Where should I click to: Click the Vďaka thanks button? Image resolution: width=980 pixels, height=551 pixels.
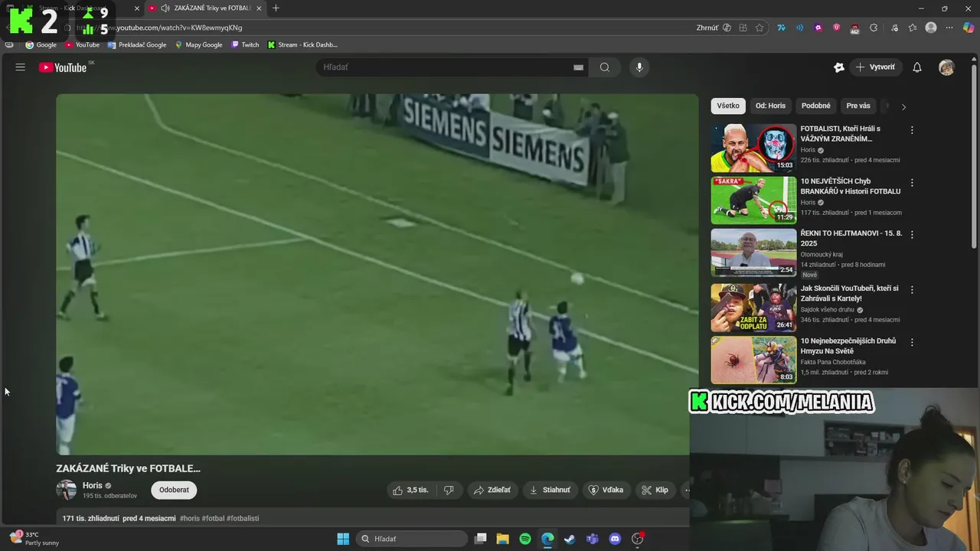pos(606,490)
